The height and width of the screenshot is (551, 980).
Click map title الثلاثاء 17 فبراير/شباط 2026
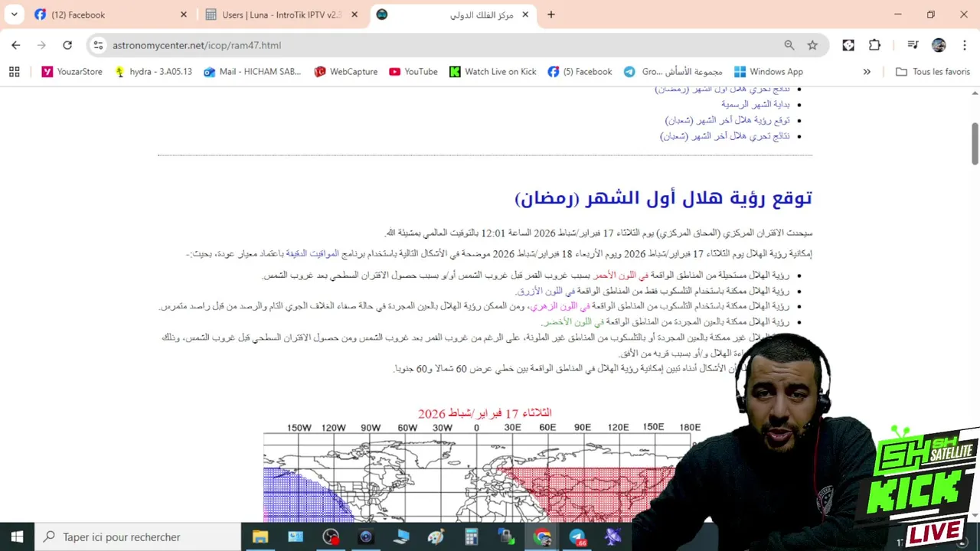485,413
